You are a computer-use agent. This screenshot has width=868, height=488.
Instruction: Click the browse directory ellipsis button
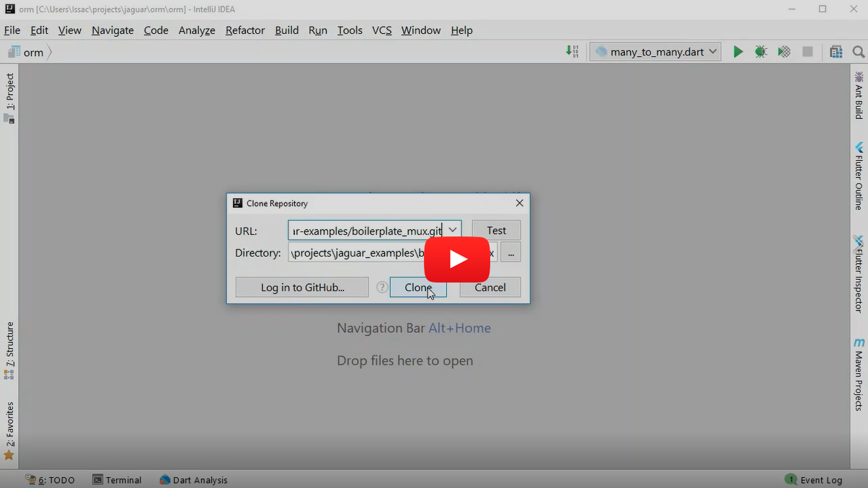510,253
